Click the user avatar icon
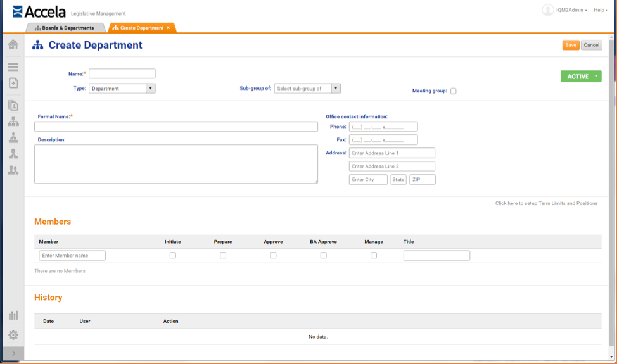617x364 pixels. (x=548, y=10)
